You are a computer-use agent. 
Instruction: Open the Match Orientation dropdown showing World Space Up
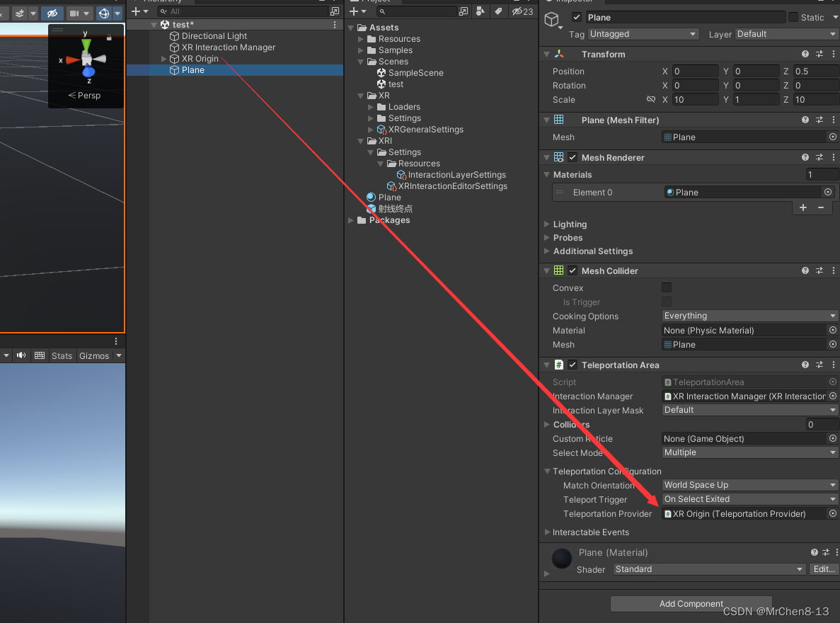(x=749, y=485)
